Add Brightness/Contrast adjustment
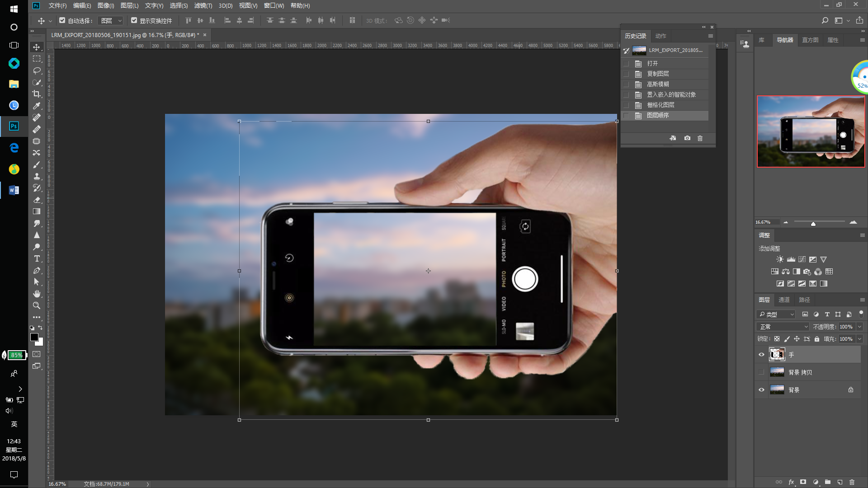Viewport: 868px width, 488px height. 780,259
